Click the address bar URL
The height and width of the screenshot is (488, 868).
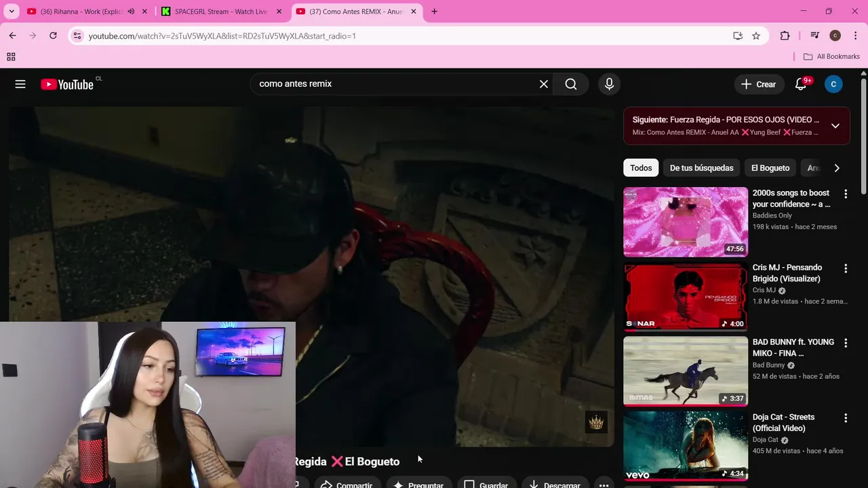pos(222,36)
